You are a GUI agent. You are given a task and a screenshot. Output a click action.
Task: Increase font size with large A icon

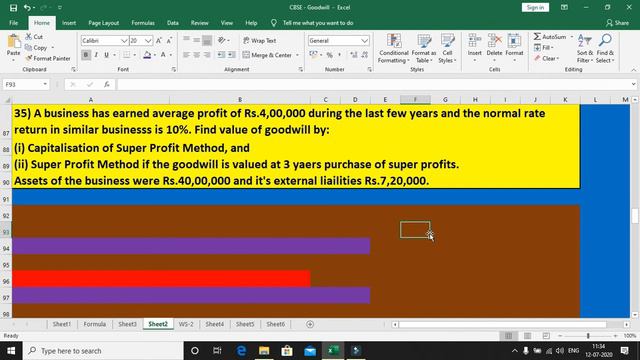point(159,40)
